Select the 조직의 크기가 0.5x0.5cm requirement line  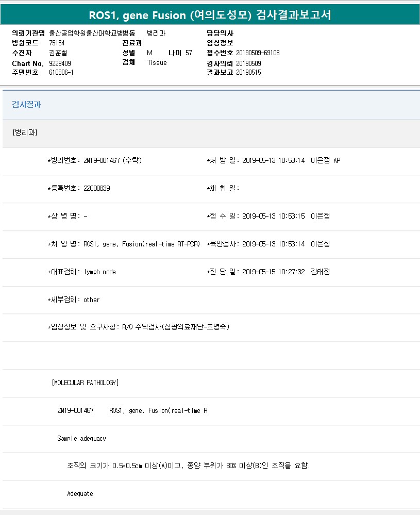pos(189,466)
